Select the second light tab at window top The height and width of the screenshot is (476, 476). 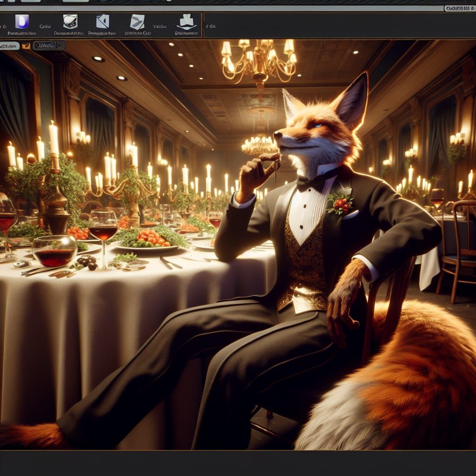pos(76,1)
